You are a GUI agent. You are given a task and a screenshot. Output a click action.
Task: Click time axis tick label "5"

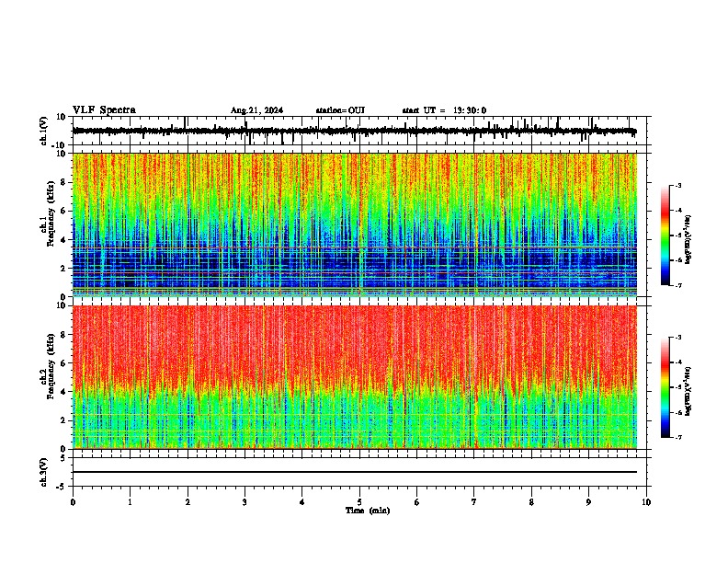(x=359, y=502)
